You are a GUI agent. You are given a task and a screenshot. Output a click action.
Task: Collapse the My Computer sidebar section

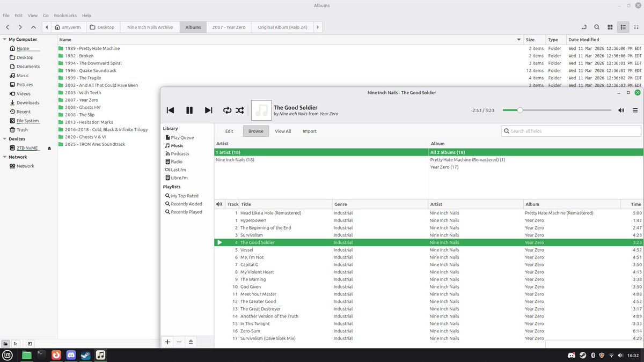coord(4,39)
